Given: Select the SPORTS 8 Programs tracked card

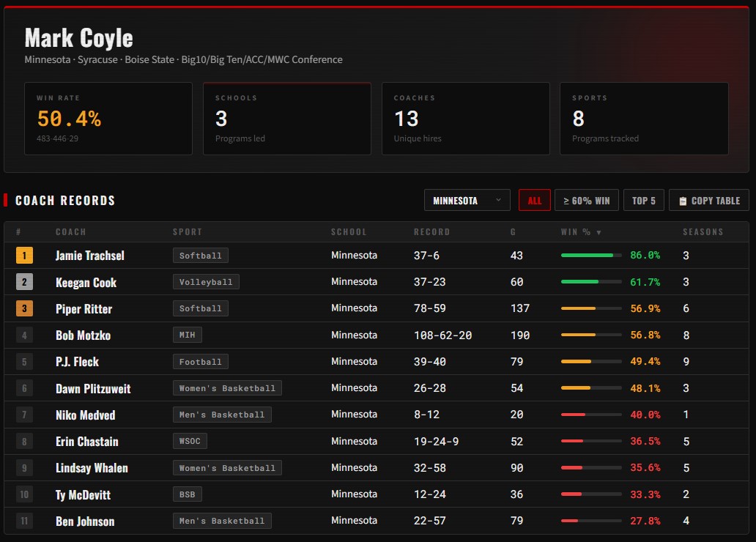Looking at the screenshot, I should click(644, 119).
